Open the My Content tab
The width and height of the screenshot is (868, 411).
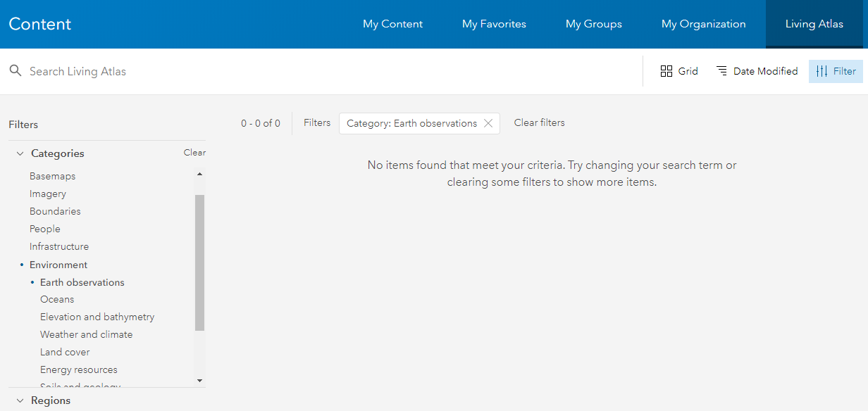(392, 24)
